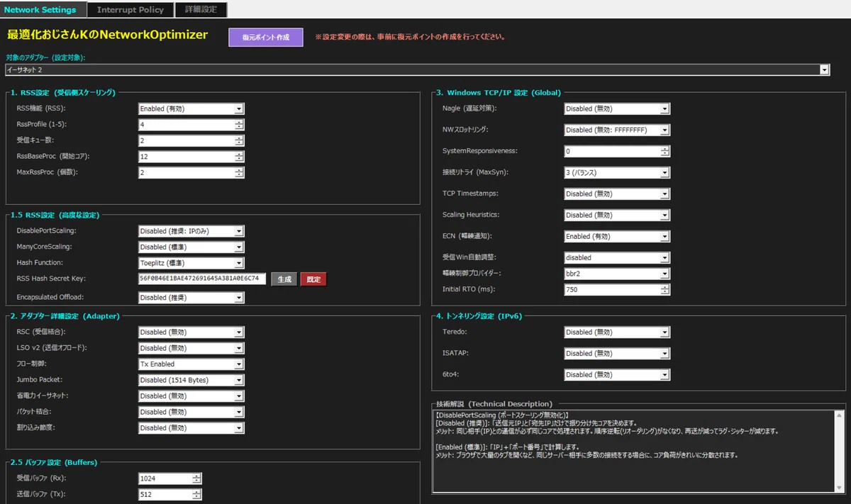Viewport: 851px width, 504px height.
Task: Click the SystemResponsiveness value field
Action: (x=617, y=151)
